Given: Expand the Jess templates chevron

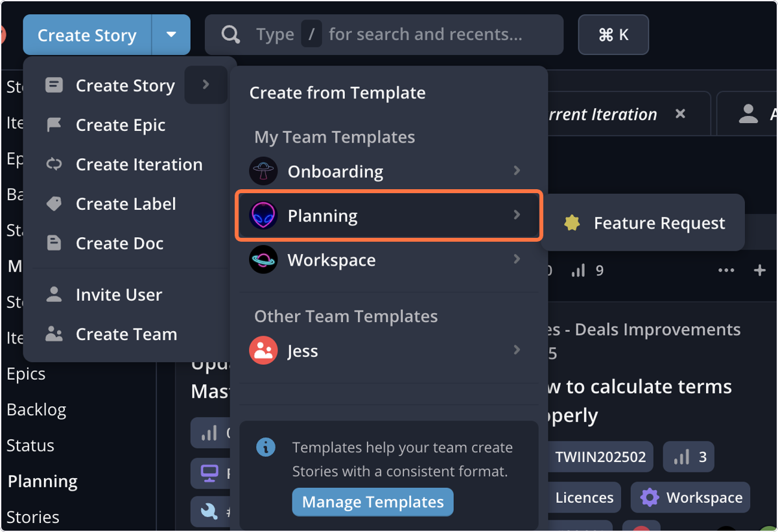Looking at the screenshot, I should tap(517, 350).
